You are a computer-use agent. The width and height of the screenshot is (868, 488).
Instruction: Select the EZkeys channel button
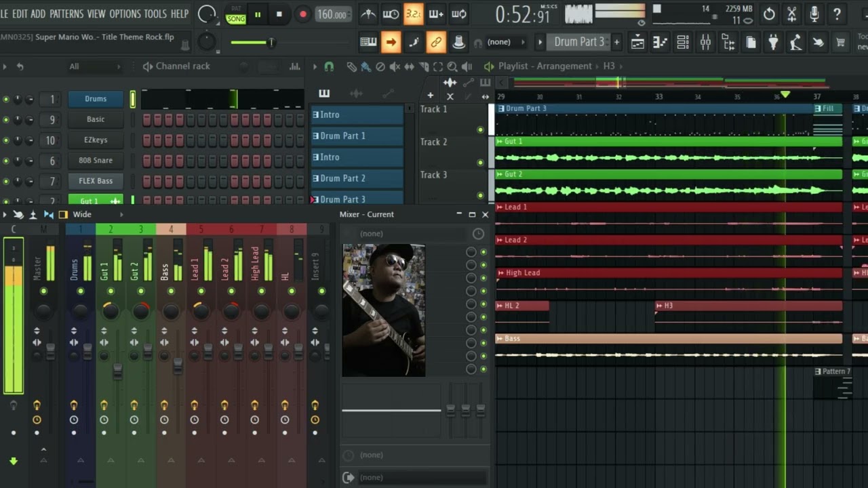[x=96, y=140]
